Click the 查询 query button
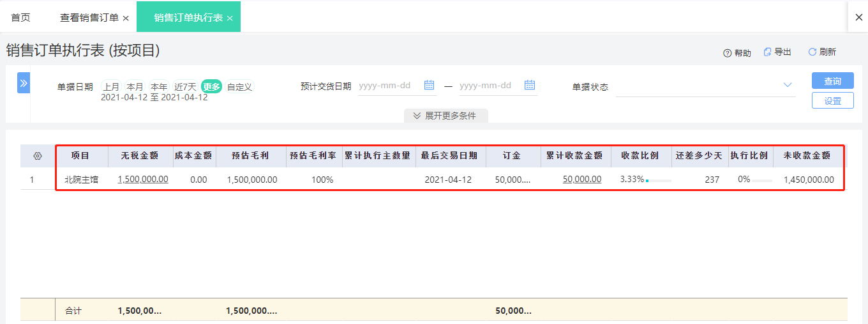868x324 pixels. pos(833,81)
